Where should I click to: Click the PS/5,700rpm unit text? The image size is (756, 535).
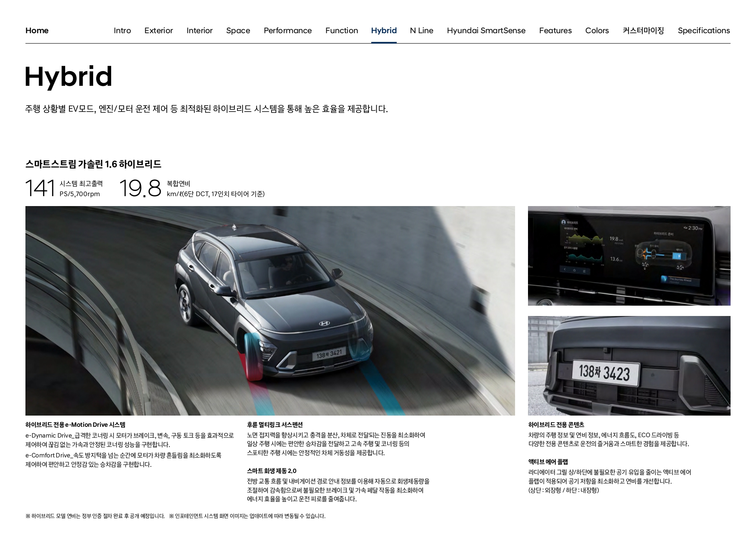[x=80, y=194]
